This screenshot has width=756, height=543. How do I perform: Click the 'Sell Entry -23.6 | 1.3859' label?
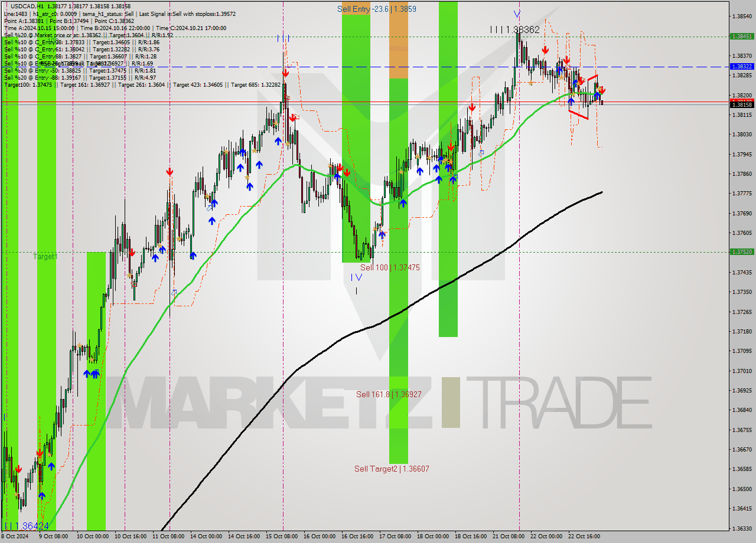[376, 9]
